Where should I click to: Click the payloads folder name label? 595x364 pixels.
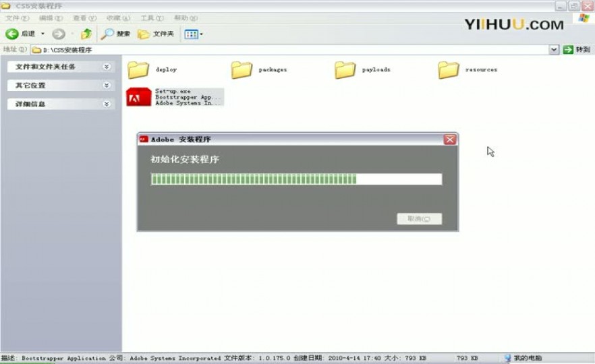pos(376,70)
